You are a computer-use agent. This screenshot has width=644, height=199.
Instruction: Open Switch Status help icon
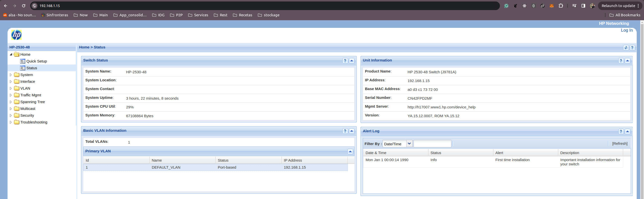345,61
